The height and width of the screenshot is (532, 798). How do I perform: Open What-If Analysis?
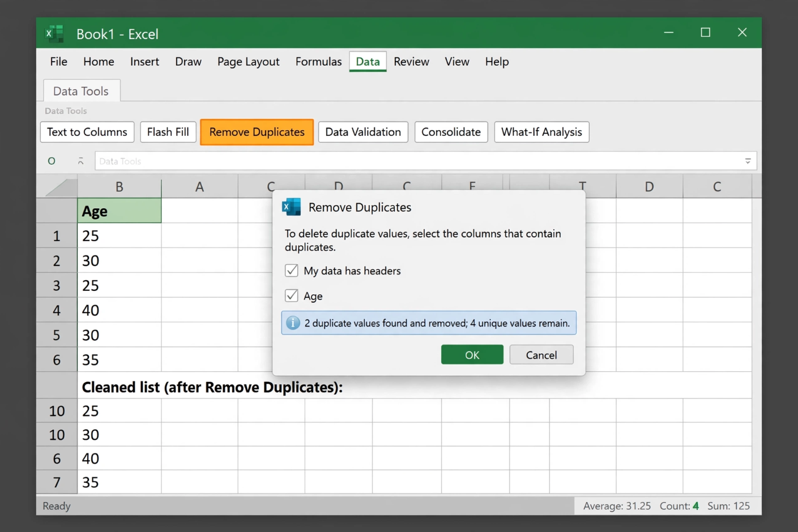(x=541, y=132)
